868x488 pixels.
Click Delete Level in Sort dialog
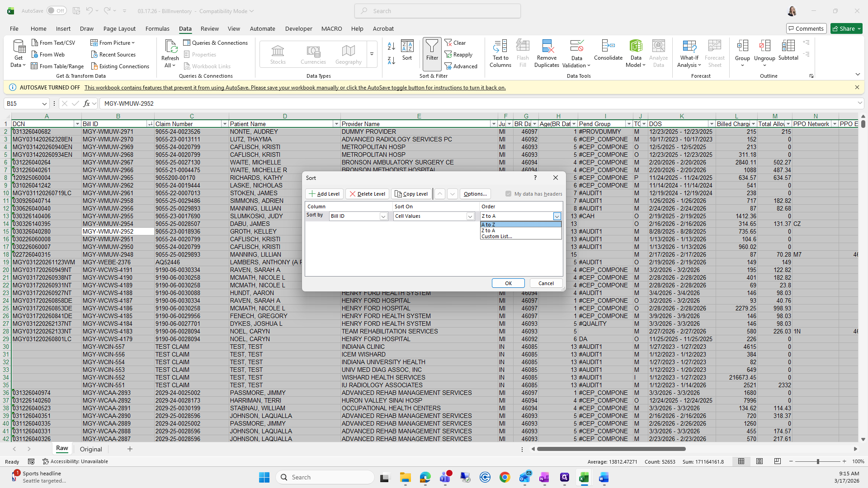(x=367, y=194)
